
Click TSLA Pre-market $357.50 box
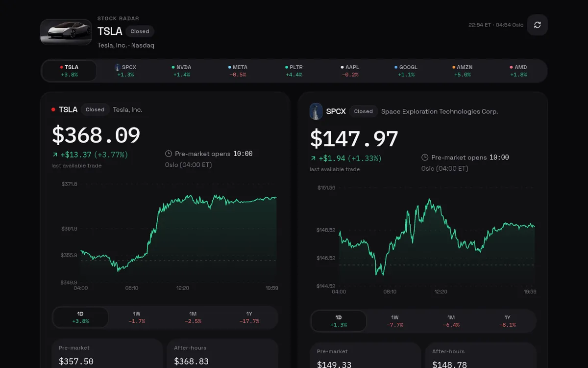coord(107,353)
